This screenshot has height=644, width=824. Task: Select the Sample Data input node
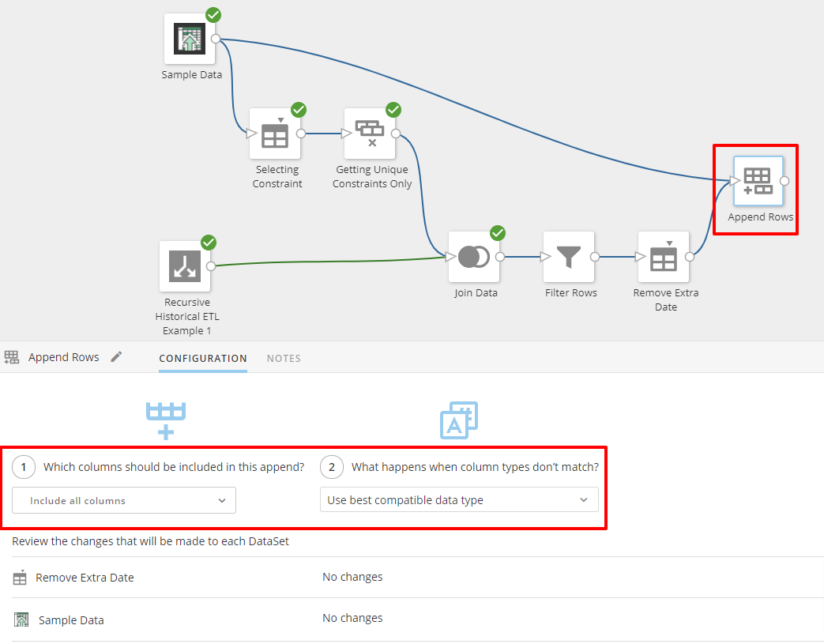coord(191,38)
